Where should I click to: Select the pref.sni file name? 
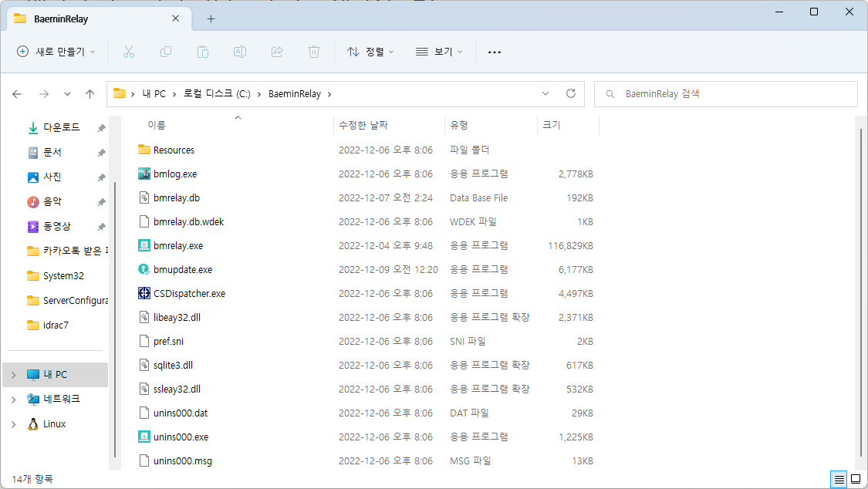tap(168, 342)
